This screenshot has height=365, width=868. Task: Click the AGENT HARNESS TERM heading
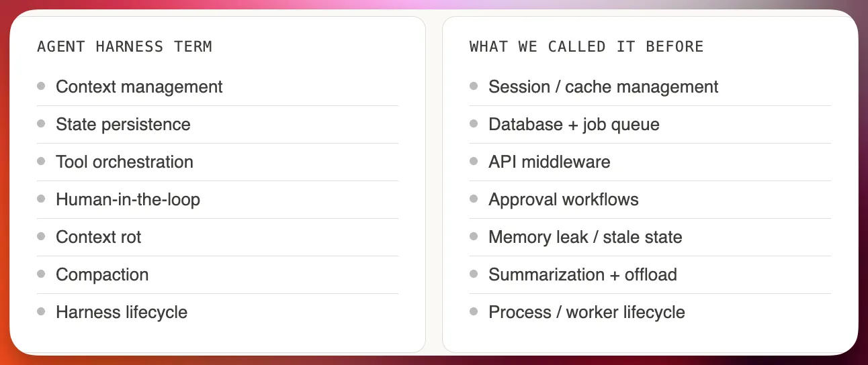pyautogui.click(x=124, y=47)
